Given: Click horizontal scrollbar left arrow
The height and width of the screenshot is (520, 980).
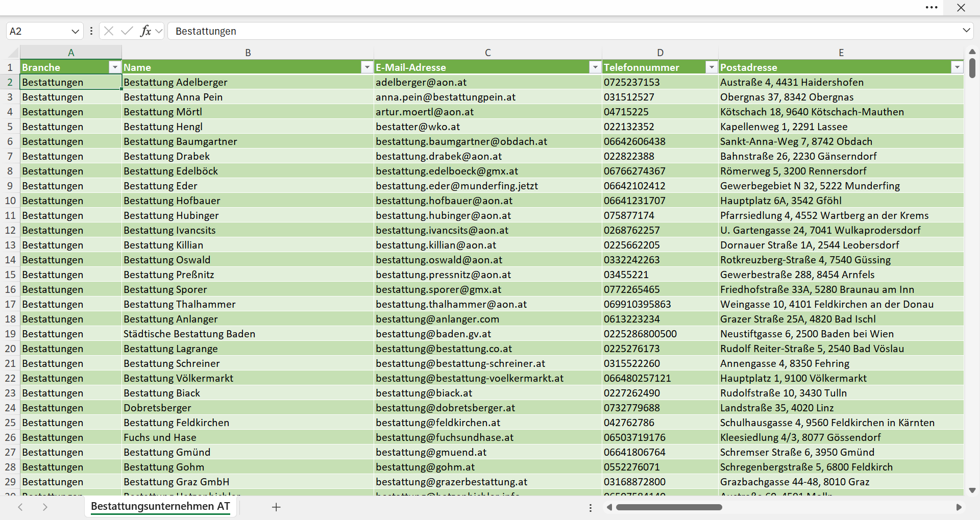Looking at the screenshot, I should pos(609,507).
